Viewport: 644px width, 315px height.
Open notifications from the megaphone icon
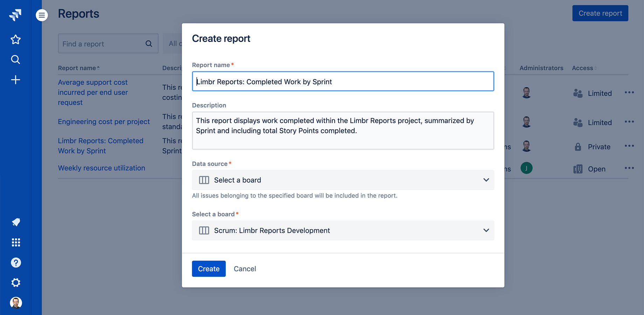click(x=16, y=222)
